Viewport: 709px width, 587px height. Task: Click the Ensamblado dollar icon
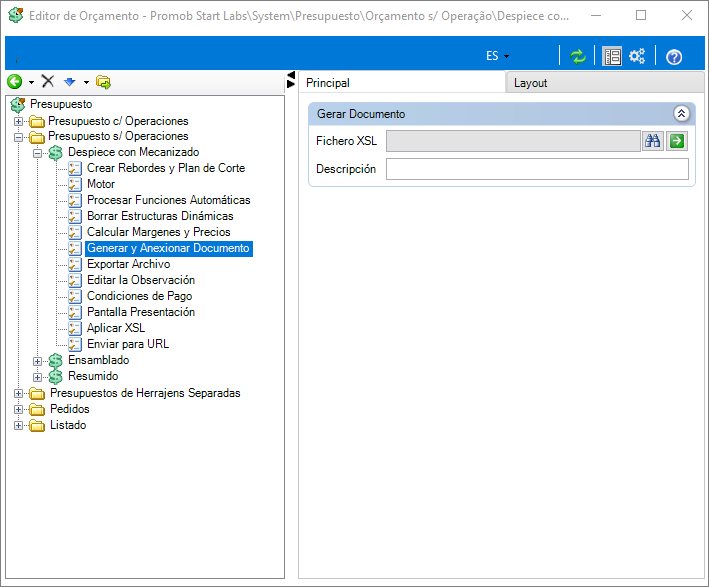coord(56,361)
